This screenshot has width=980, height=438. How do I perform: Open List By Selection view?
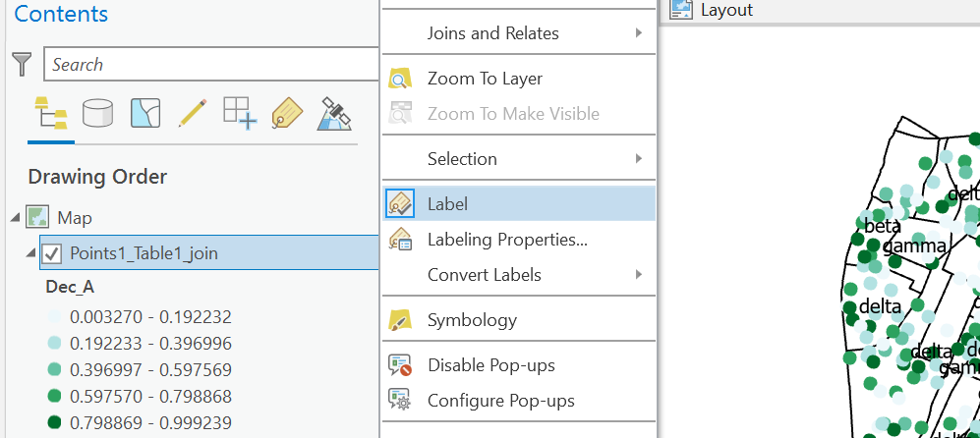tap(145, 114)
